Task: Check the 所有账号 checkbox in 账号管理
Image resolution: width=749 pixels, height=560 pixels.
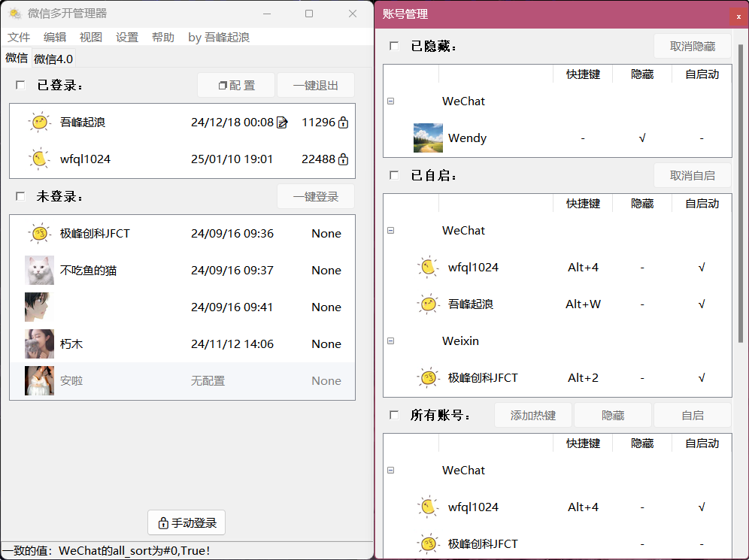Action: [x=394, y=415]
